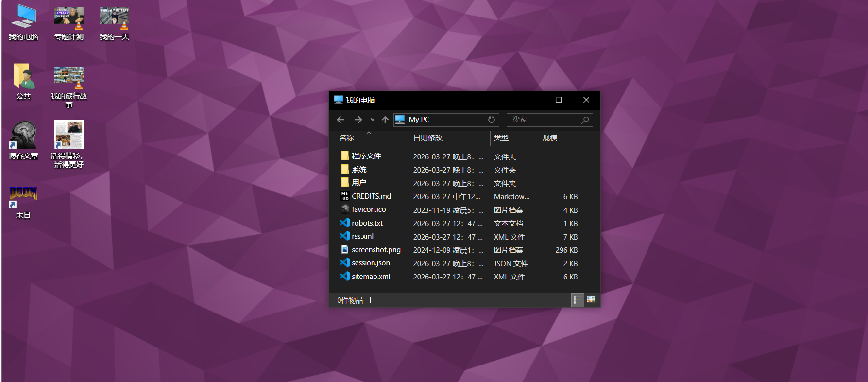Open the recent locations dropdown chevron

373,120
